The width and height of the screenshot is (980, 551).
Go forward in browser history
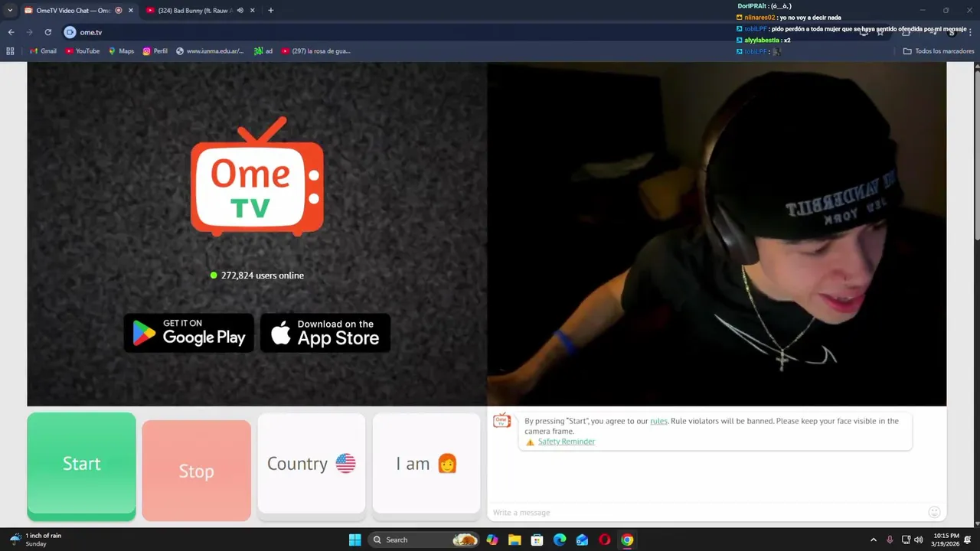29,32
